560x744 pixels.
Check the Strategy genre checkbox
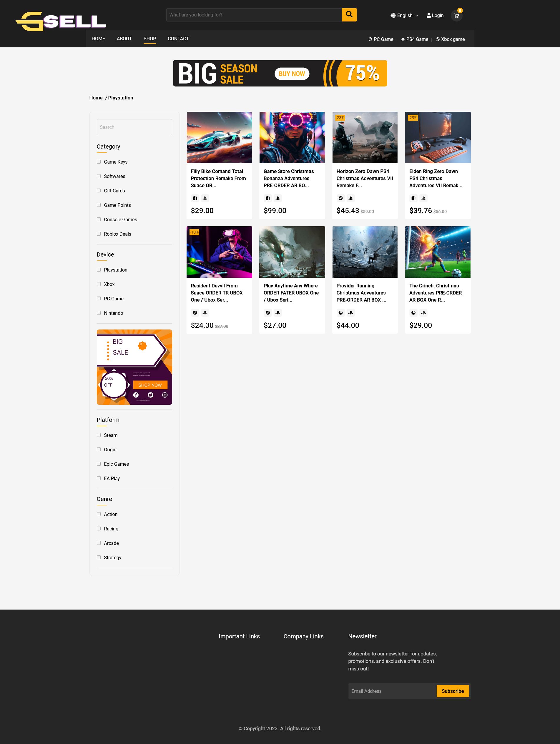pyautogui.click(x=99, y=558)
